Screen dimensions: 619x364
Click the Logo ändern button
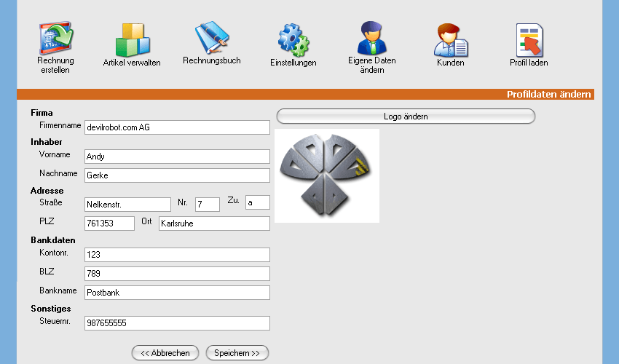(x=406, y=116)
